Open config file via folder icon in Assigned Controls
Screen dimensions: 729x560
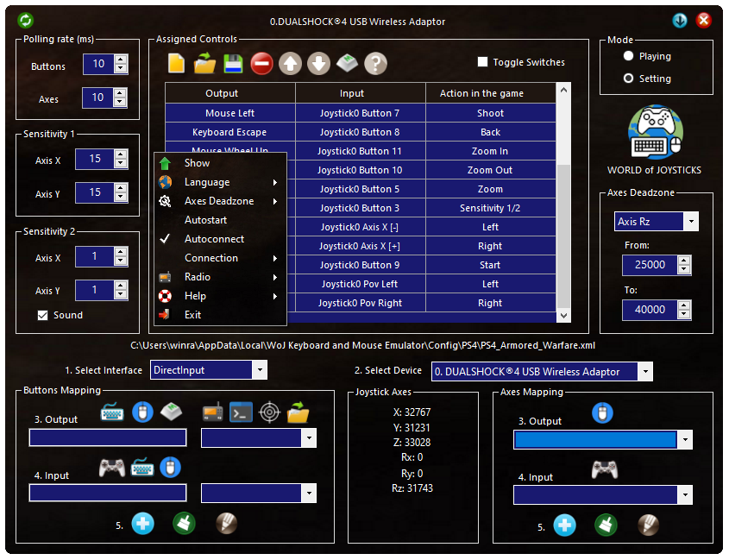(x=204, y=63)
